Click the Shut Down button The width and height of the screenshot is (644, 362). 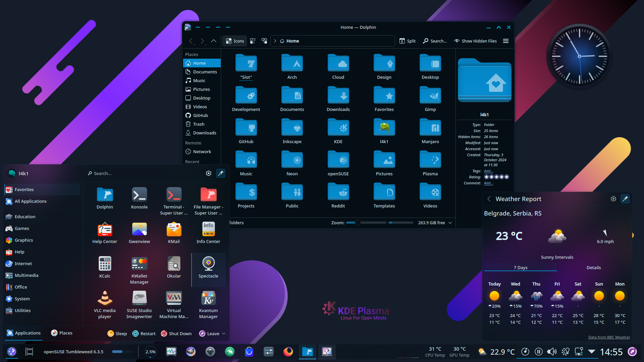point(176,334)
